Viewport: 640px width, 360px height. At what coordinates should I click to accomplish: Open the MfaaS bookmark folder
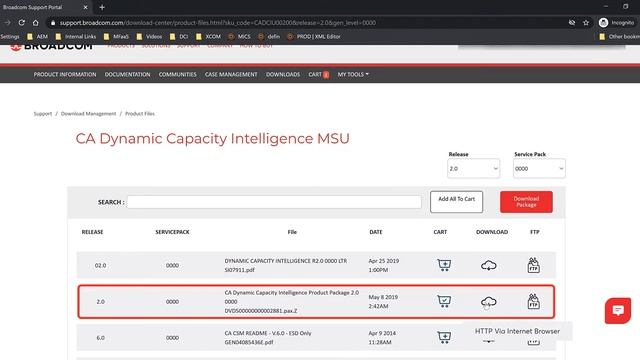point(116,36)
